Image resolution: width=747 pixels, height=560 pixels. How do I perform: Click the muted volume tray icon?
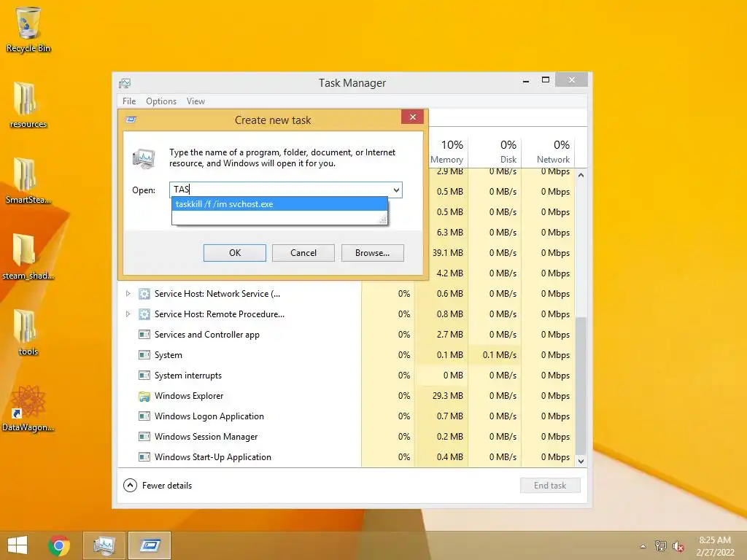click(678, 546)
